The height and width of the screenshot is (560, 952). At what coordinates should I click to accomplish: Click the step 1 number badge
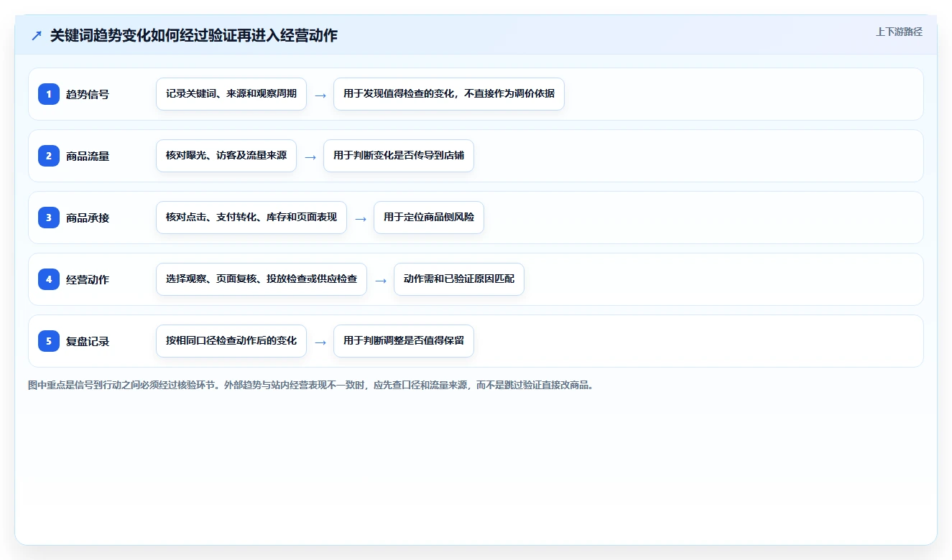[x=49, y=94]
